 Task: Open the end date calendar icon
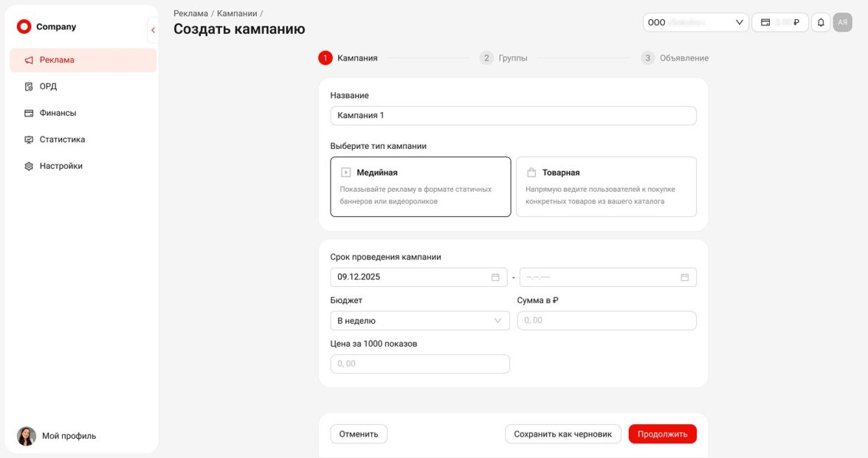pos(684,277)
